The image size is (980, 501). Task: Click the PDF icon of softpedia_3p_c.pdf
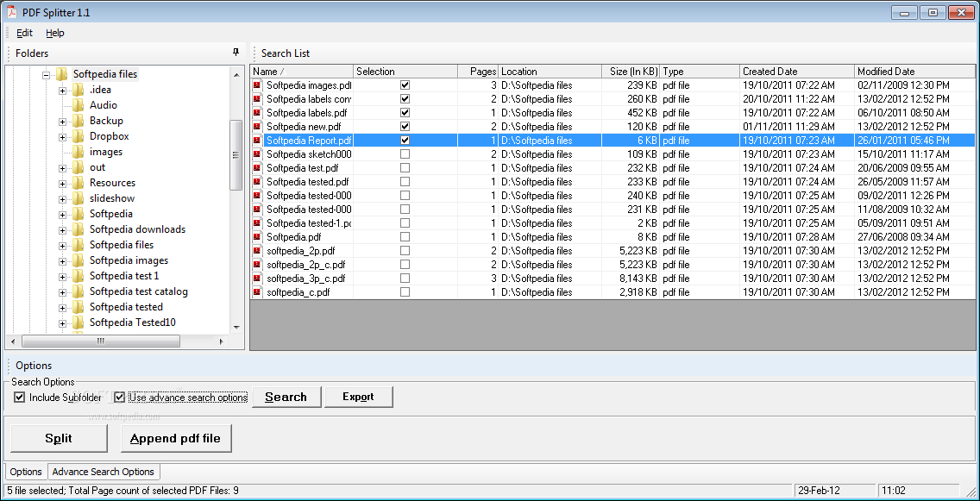point(257,278)
